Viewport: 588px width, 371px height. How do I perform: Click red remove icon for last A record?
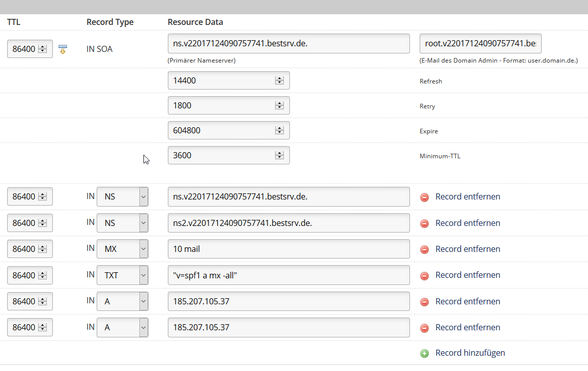click(424, 328)
